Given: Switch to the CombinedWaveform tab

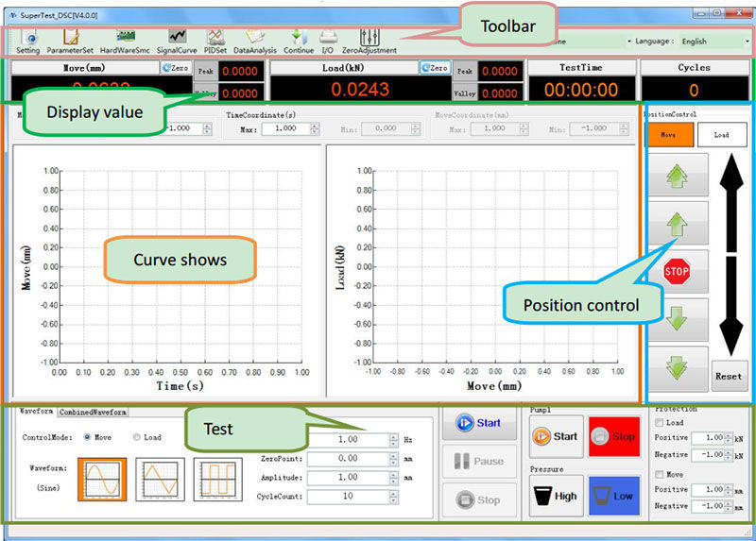Looking at the screenshot, I should 93,413.
